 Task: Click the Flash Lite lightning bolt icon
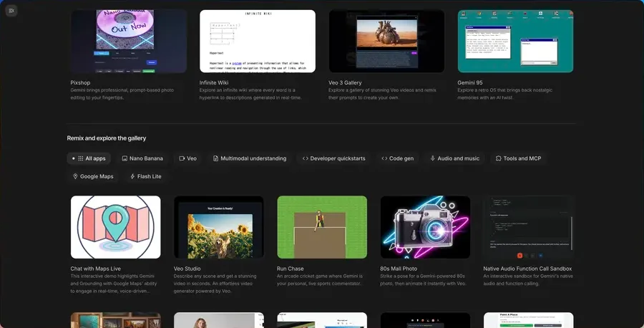[x=133, y=176]
